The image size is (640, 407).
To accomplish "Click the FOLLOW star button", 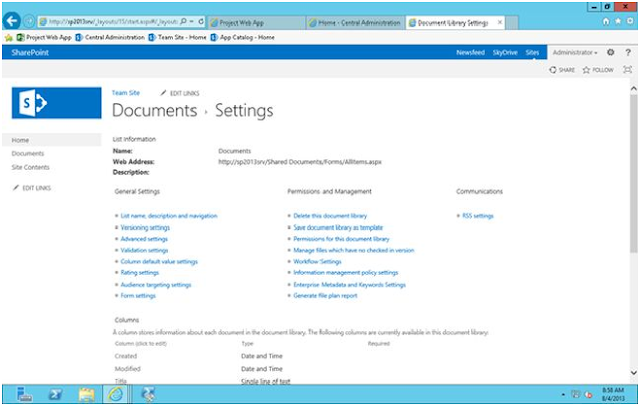I will (x=598, y=70).
